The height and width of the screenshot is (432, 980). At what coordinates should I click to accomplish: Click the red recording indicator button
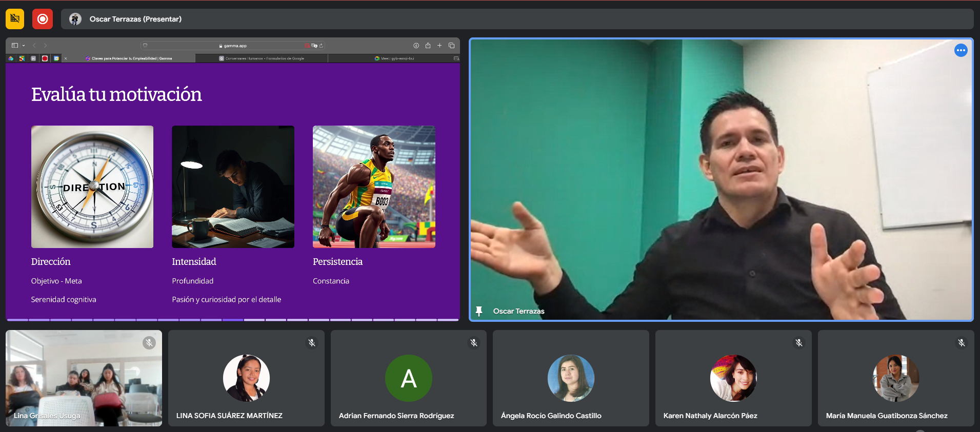click(43, 19)
